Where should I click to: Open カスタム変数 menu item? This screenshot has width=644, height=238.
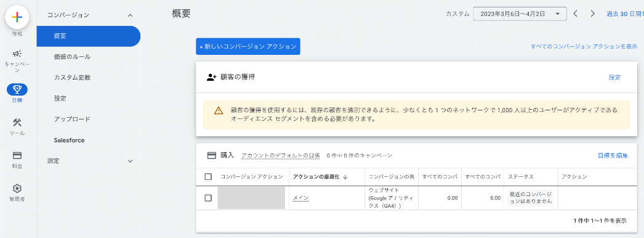(x=72, y=78)
